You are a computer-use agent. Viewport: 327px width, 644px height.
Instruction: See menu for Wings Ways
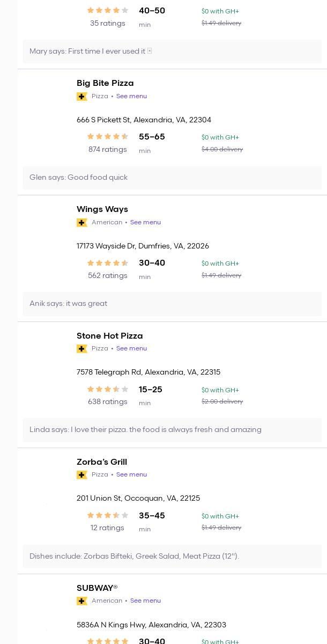tap(145, 223)
